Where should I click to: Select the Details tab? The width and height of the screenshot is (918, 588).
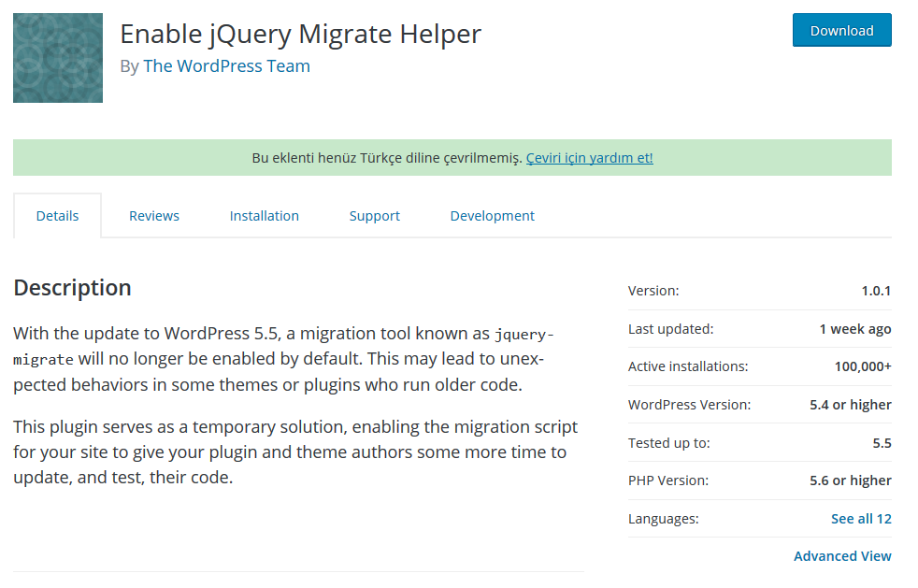point(57,216)
